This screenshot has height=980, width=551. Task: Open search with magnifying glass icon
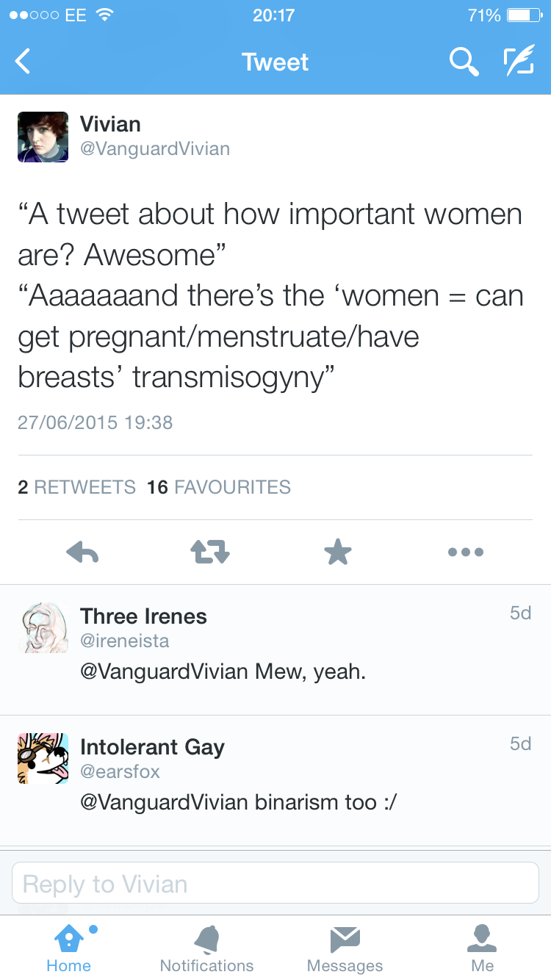pos(464,62)
